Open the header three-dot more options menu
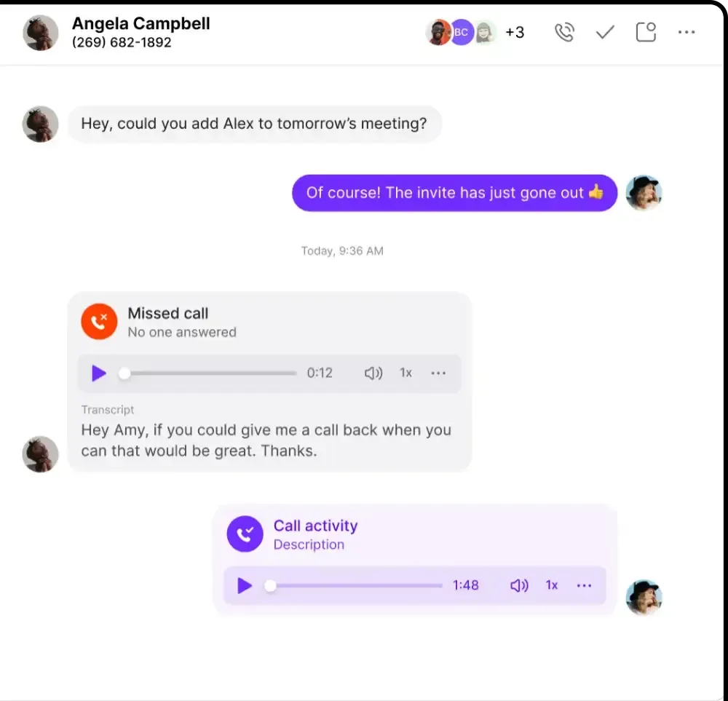The height and width of the screenshot is (701, 728). pos(687,32)
